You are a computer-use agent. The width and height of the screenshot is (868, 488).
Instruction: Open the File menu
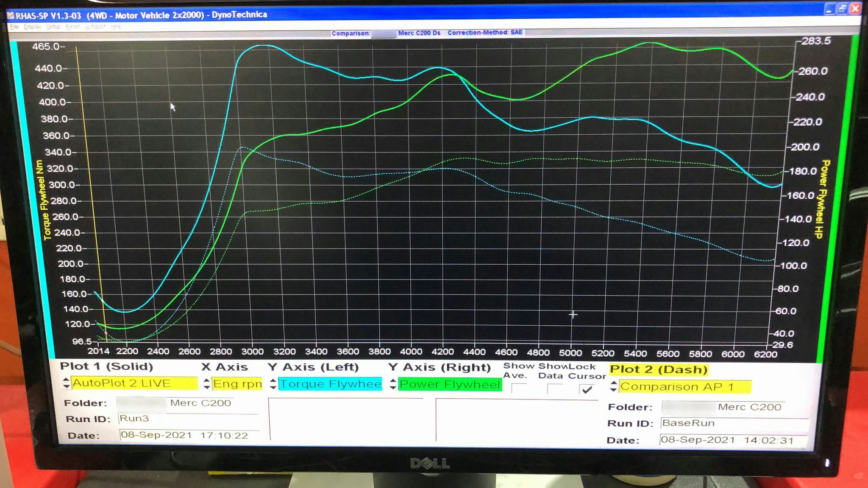[x=14, y=27]
